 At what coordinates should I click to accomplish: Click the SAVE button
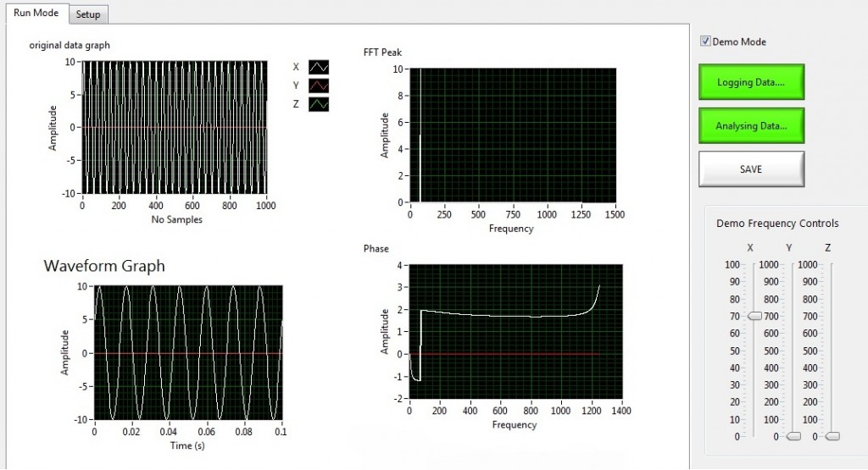point(751,169)
